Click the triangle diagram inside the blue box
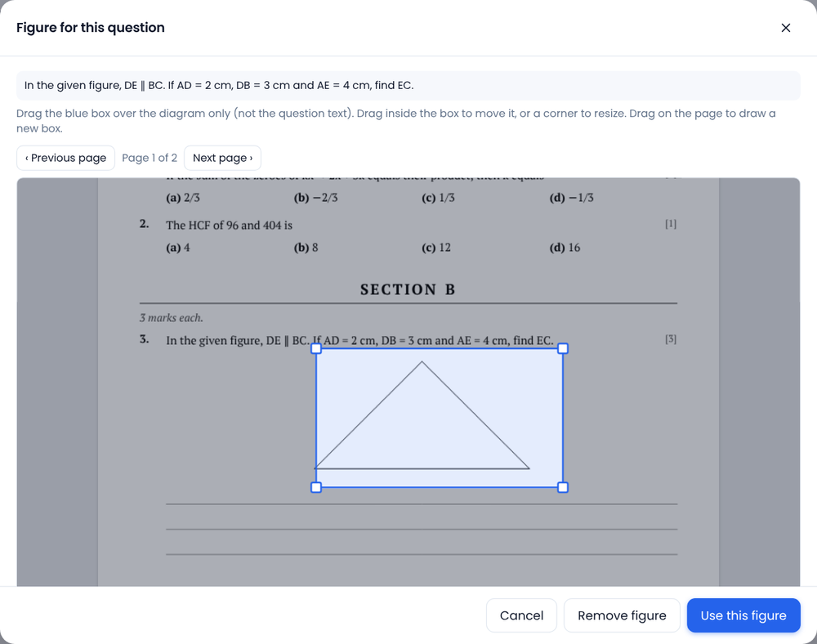The width and height of the screenshot is (817, 644). (x=422, y=415)
